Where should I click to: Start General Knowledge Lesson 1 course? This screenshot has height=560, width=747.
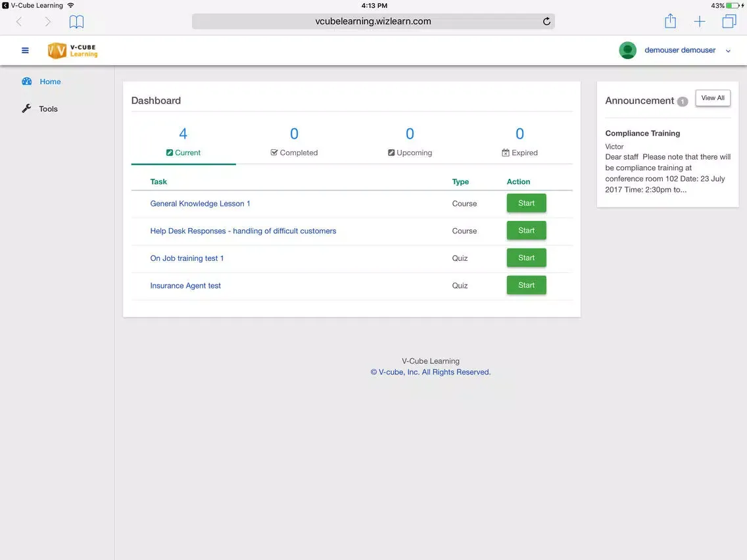click(x=526, y=203)
